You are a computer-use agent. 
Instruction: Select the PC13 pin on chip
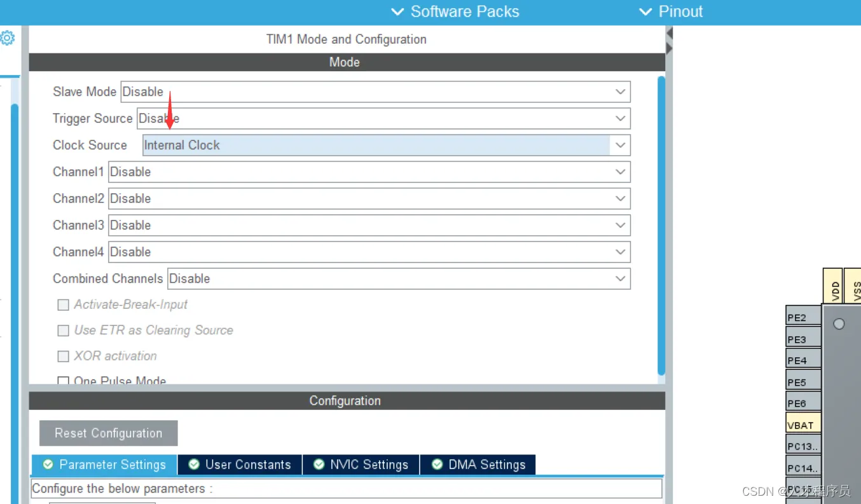pyautogui.click(x=803, y=444)
